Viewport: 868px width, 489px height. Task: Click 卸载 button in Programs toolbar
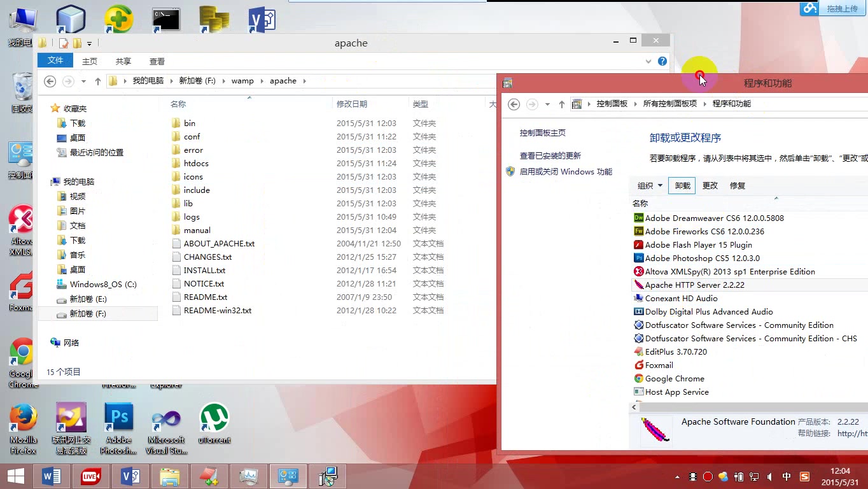point(682,185)
